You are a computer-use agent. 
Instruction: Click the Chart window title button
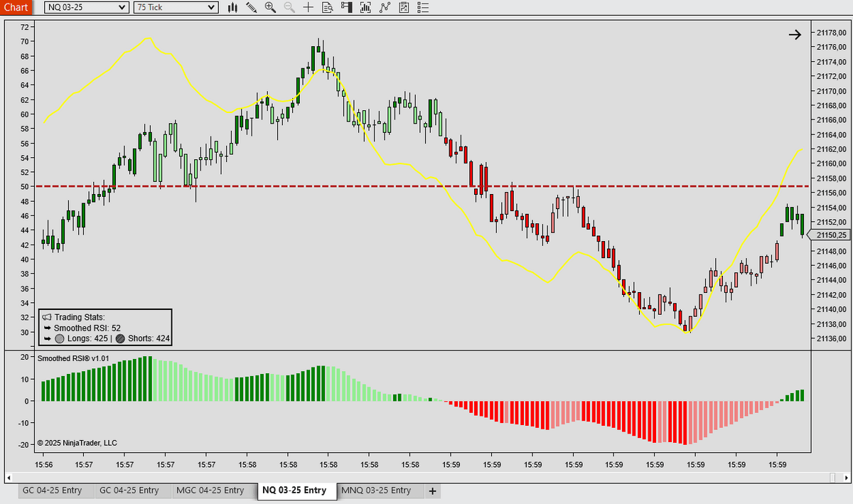(16, 8)
